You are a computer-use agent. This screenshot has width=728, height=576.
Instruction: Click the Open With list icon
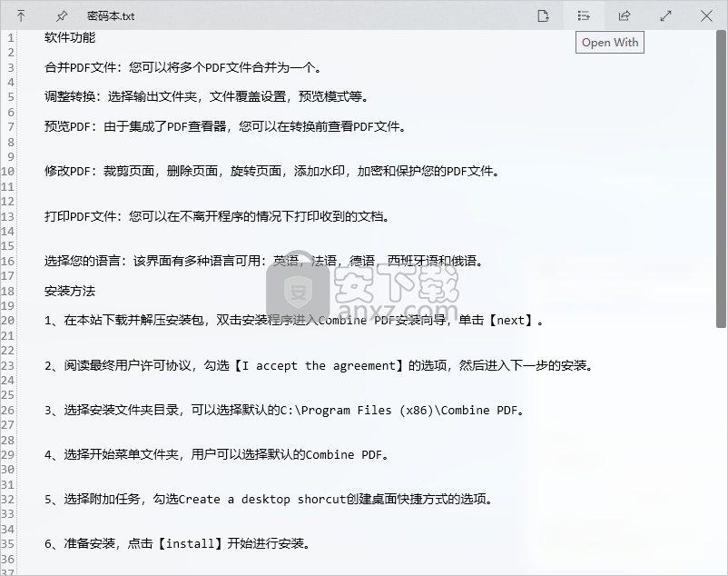(x=584, y=15)
